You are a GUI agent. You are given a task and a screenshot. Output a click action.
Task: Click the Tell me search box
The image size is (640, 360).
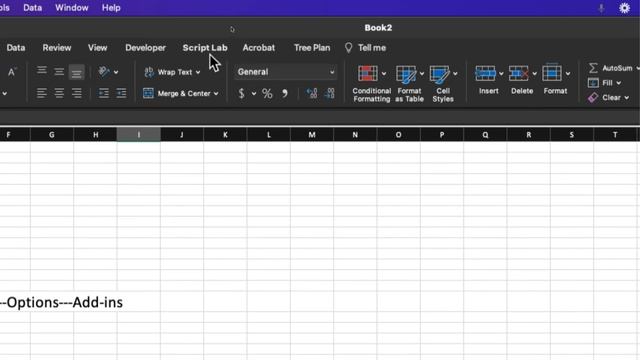(365, 48)
